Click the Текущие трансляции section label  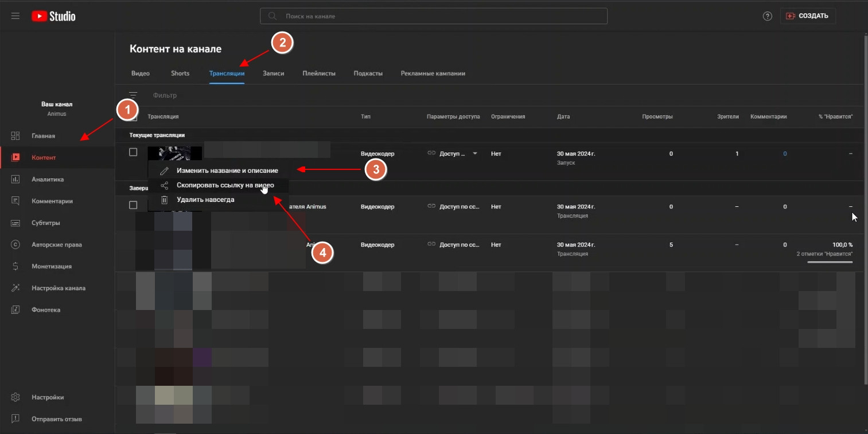click(x=157, y=135)
